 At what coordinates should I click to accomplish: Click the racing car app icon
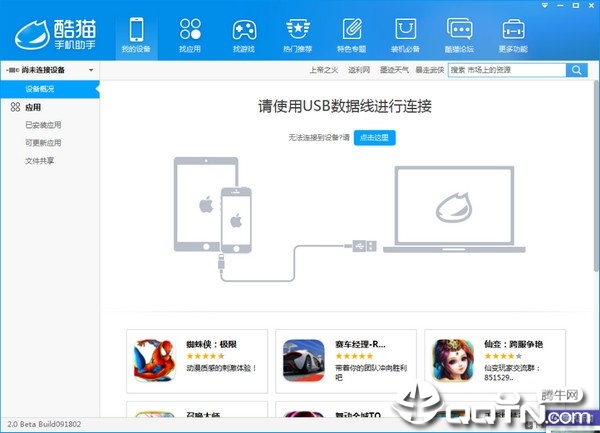click(304, 361)
